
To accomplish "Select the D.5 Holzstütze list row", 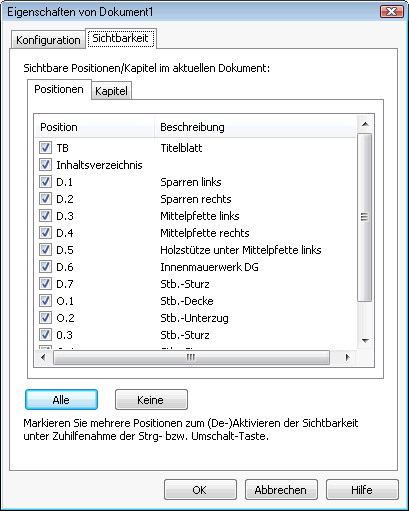I will (196, 250).
